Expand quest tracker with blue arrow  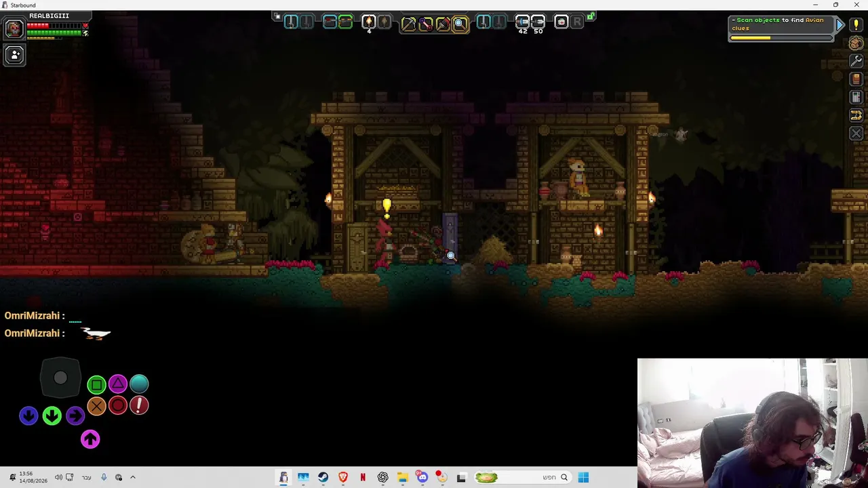[840, 25]
